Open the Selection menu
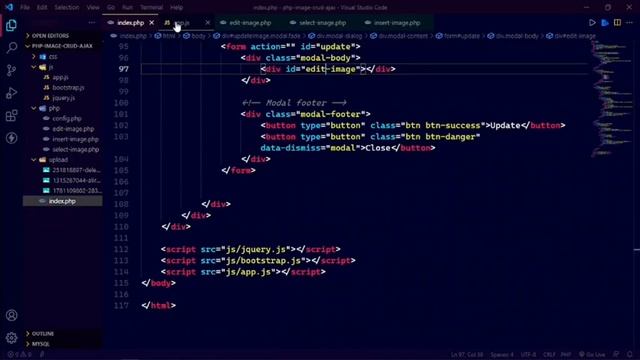 [67, 7]
